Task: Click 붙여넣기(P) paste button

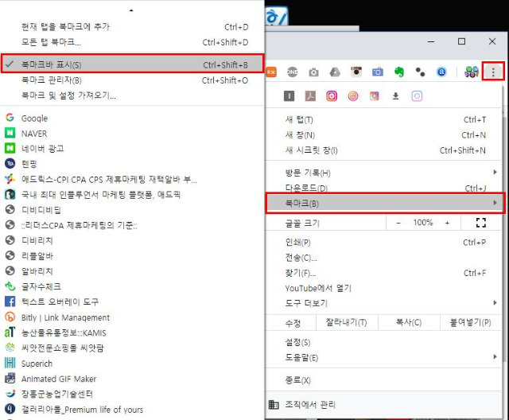Action: (470, 322)
